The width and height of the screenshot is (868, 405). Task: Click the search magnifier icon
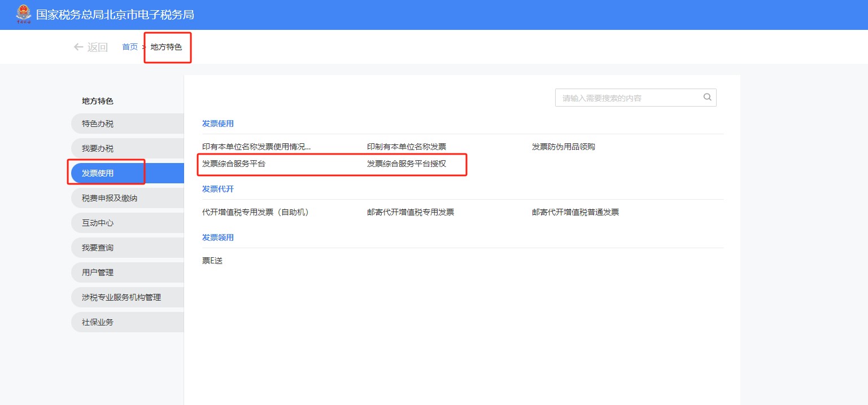click(707, 97)
